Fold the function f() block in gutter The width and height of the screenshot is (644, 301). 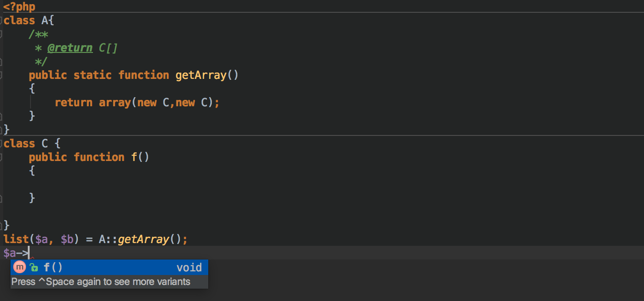1,157
